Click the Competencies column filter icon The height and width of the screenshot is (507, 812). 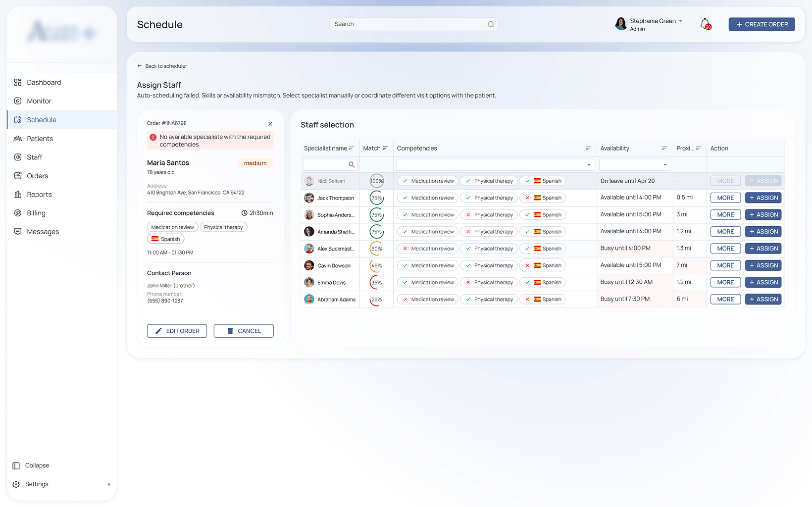pos(588,149)
